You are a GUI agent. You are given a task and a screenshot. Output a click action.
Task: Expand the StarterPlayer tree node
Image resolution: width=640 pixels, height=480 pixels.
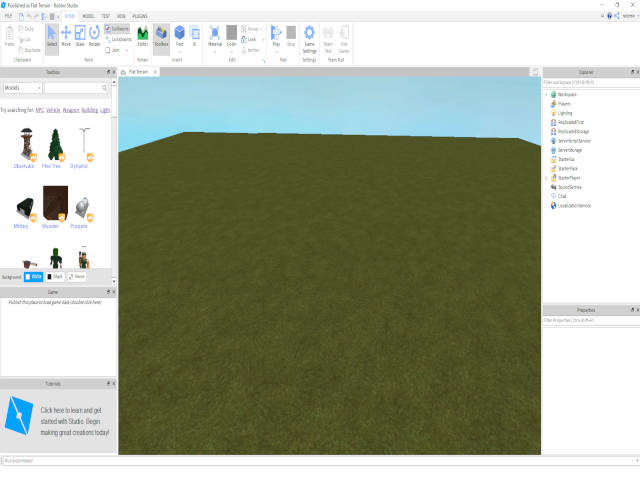tap(546, 177)
